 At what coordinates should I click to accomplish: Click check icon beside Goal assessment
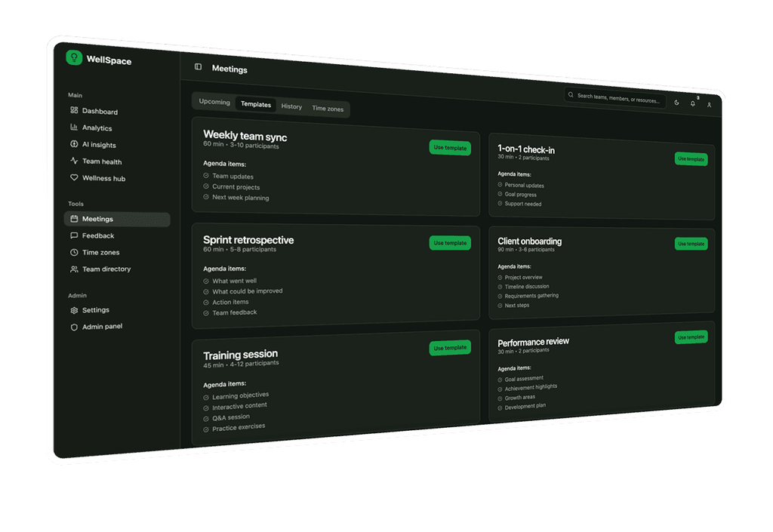[x=500, y=380]
